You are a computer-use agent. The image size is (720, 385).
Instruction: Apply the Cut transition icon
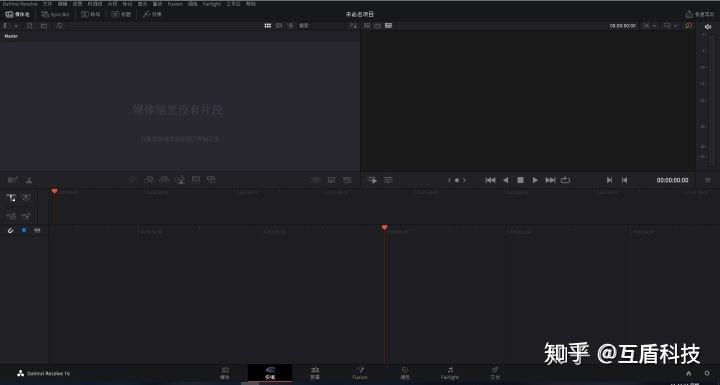(315, 180)
